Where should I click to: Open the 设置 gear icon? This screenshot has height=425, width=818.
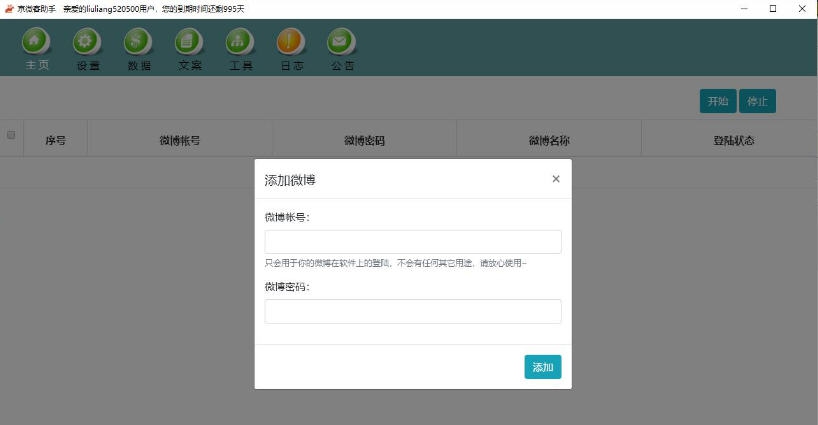87,42
